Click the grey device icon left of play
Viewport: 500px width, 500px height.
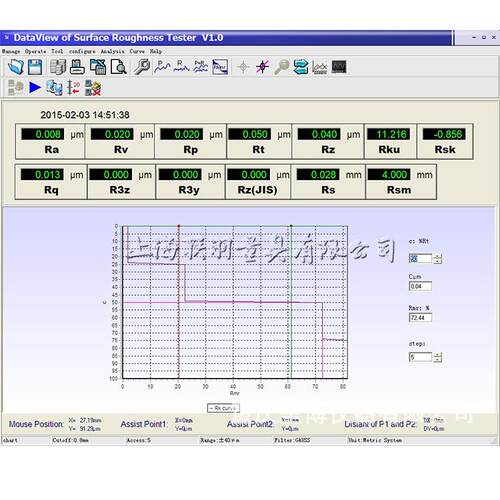coord(16,88)
